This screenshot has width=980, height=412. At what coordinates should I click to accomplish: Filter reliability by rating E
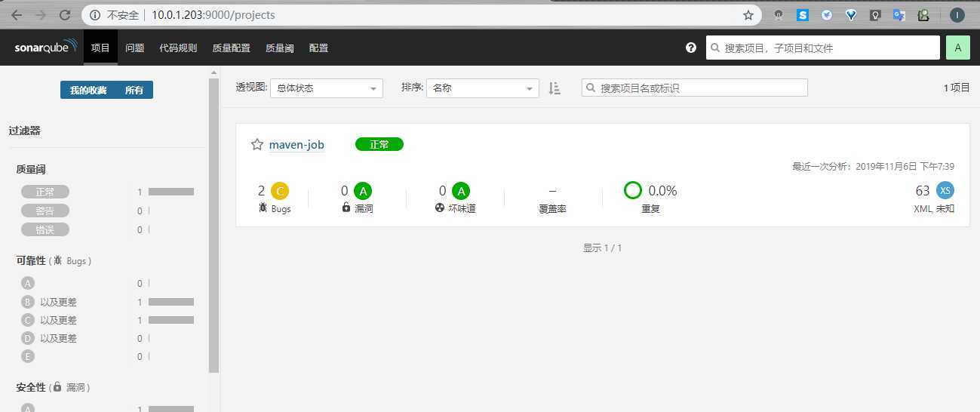28,356
